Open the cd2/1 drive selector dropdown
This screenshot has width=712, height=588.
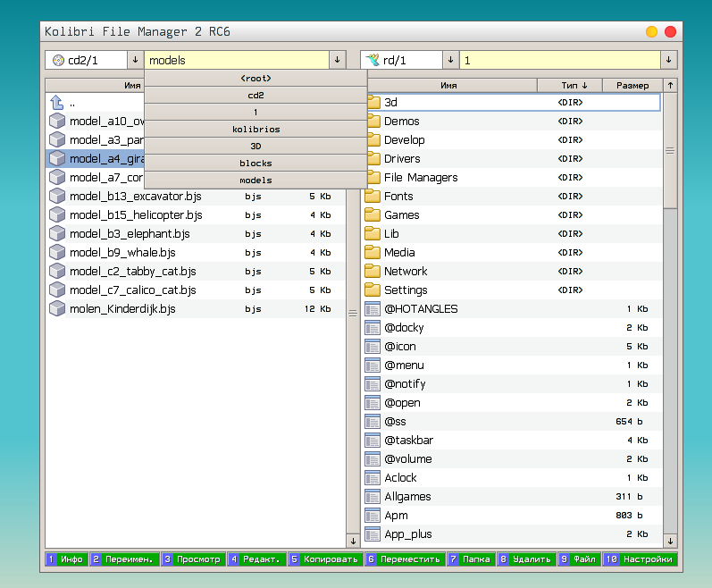click(135, 60)
